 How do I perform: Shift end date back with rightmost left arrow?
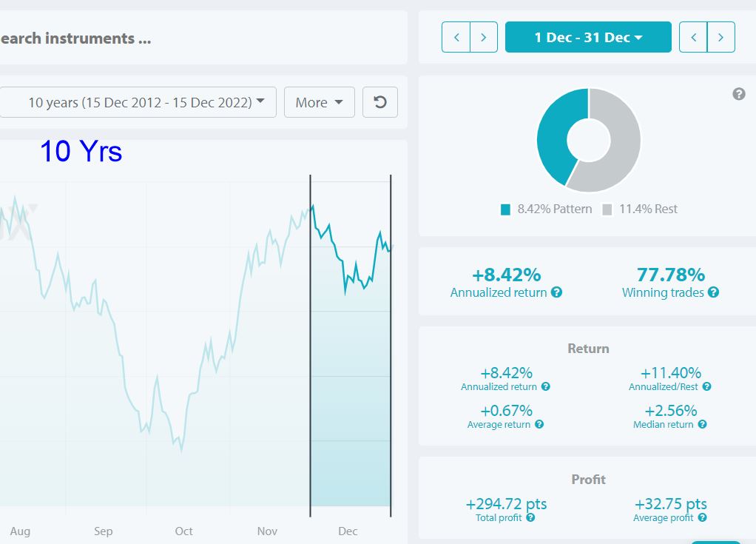click(x=693, y=37)
